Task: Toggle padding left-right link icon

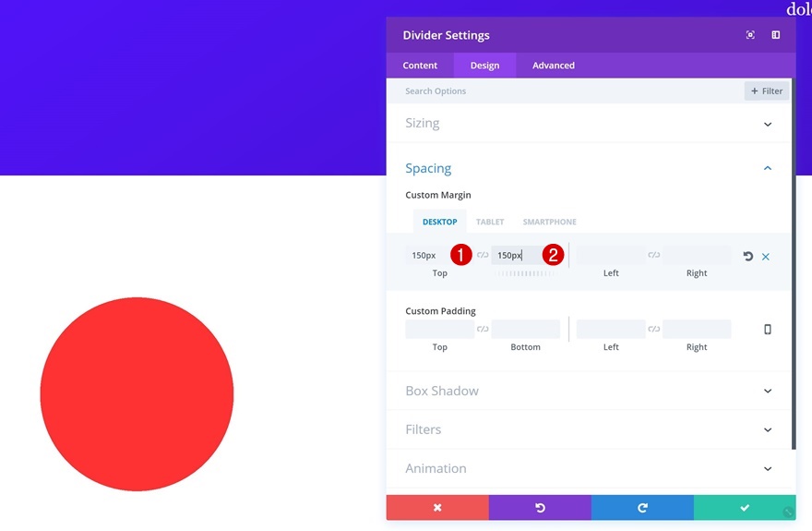Action: 654,329
